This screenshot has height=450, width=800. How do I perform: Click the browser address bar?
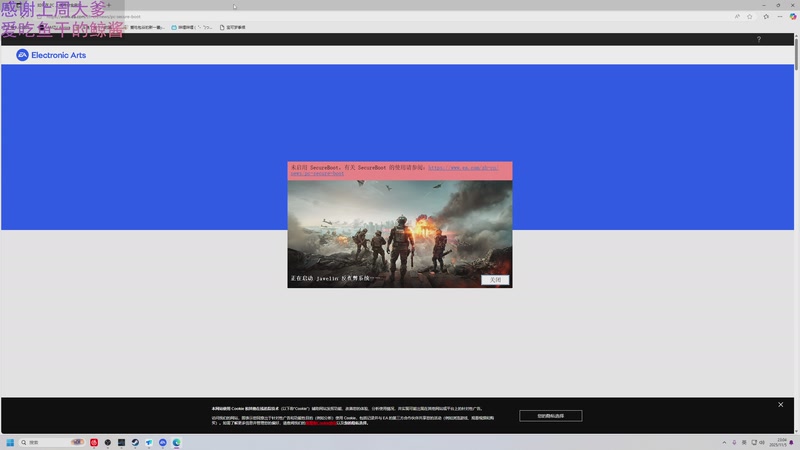point(383,16)
